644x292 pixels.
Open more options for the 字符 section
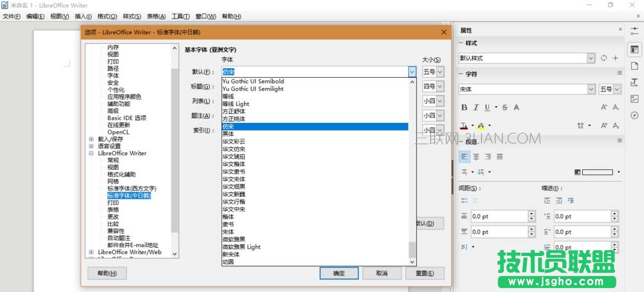(620, 73)
